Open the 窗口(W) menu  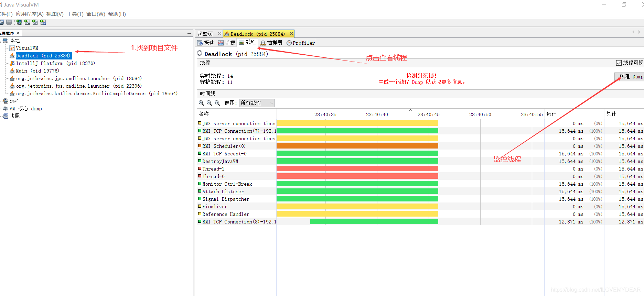(96, 14)
